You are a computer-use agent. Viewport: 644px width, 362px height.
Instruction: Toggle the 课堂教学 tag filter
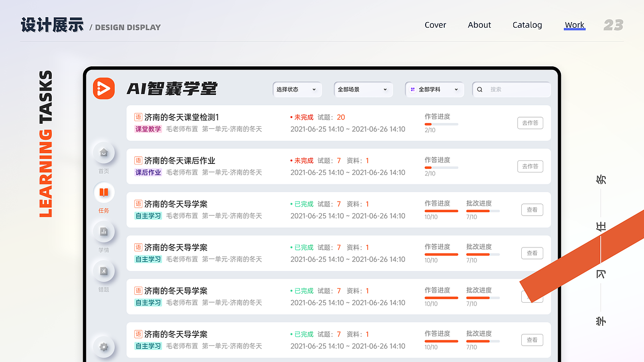click(x=148, y=129)
